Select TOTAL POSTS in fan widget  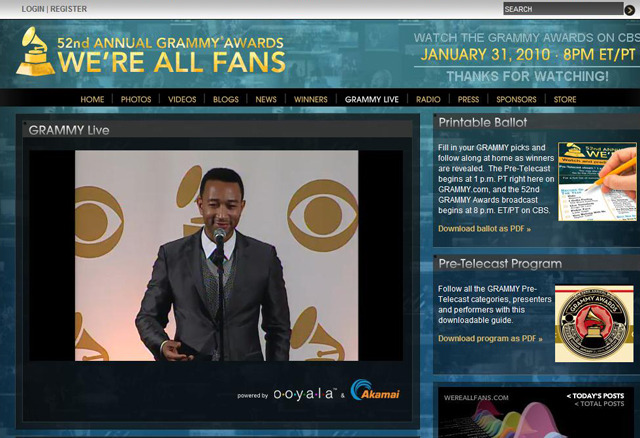click(x=599, y=404)
